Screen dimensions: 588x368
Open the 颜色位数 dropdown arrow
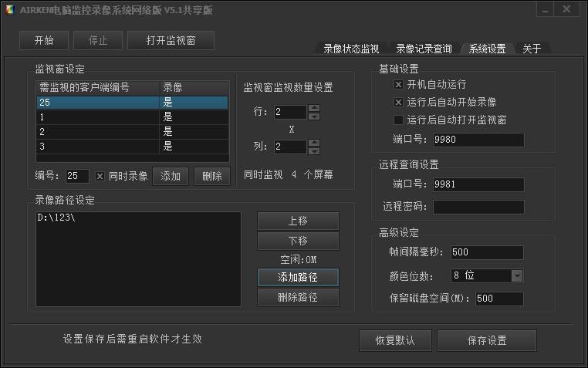click(x=517, y=276)
